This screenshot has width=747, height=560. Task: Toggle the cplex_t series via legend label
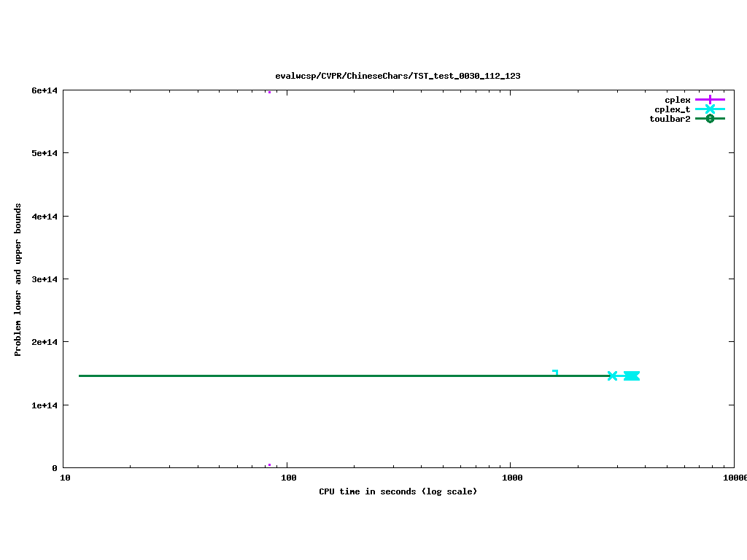point(672,109)
